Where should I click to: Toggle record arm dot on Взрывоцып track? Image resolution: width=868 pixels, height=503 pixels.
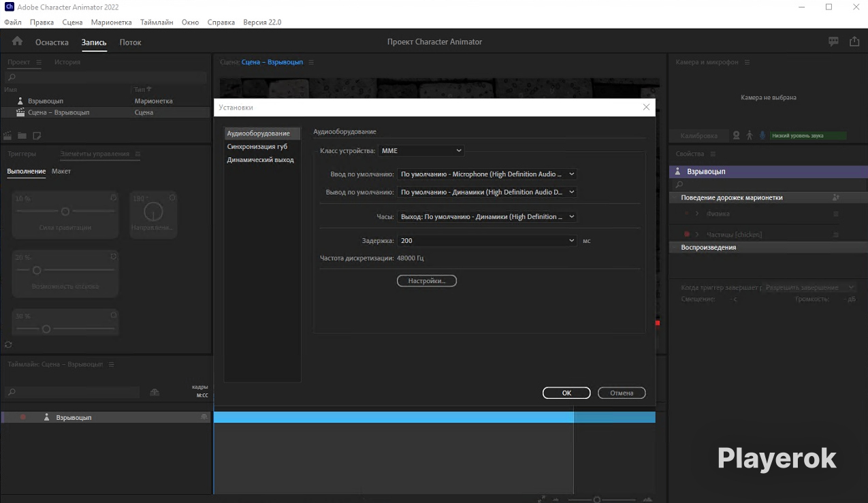tap(22, 417)
